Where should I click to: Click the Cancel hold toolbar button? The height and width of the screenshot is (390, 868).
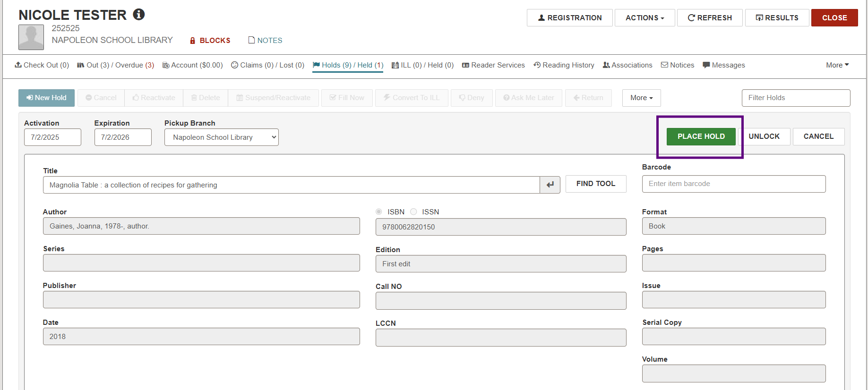(101, 98)
